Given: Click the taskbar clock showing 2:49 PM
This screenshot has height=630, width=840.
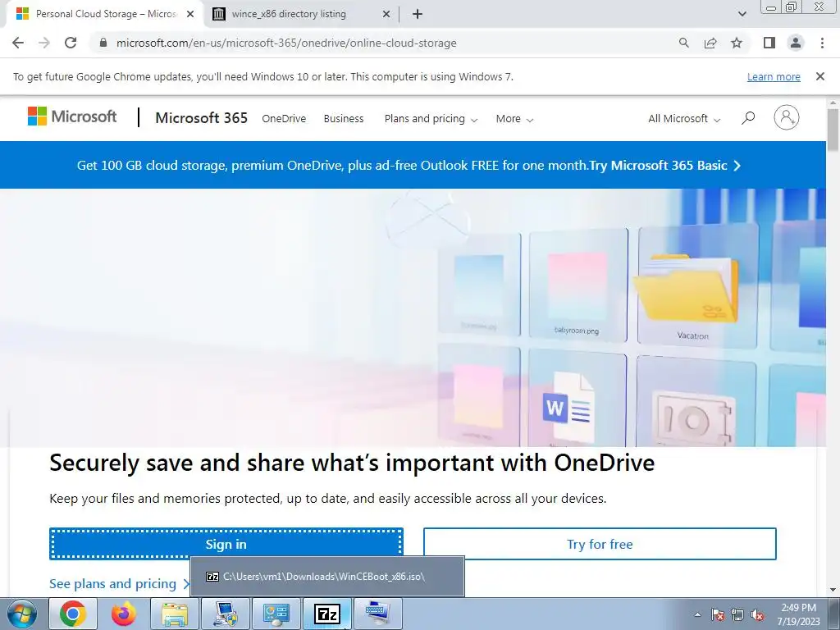Looking at the screenshot, I should pyautogui.click(x=798, y=614).
